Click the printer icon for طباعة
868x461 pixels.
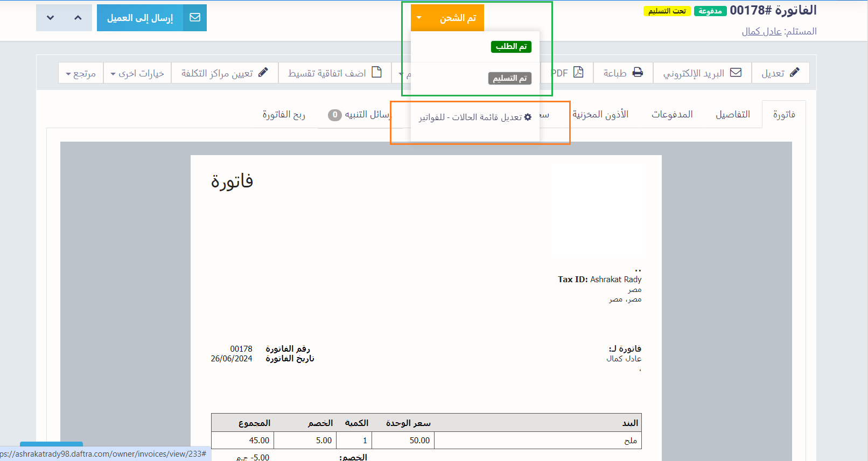click(x=638, y=73)
